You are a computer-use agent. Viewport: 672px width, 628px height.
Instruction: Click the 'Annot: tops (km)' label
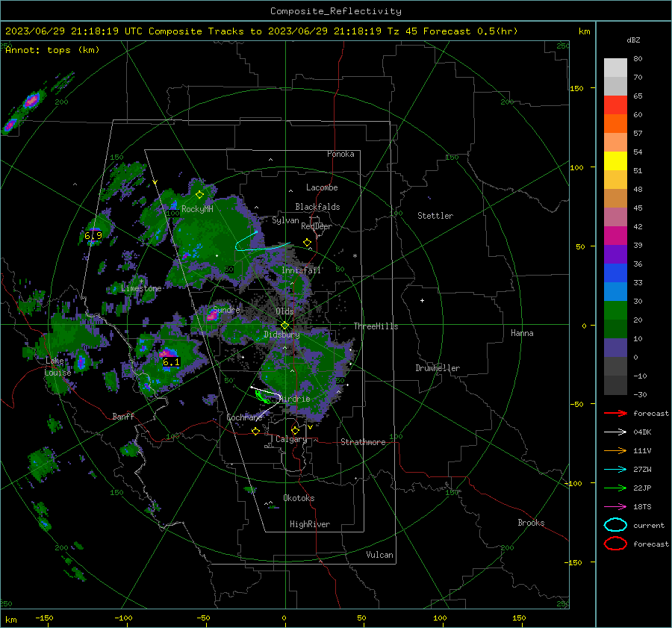point(52,50)
